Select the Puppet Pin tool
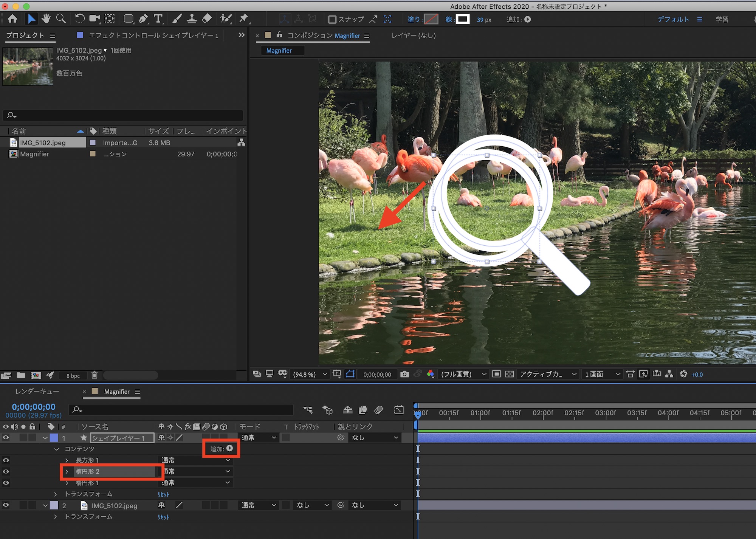Viewport: 756px width, 539px height. point(244,19)
